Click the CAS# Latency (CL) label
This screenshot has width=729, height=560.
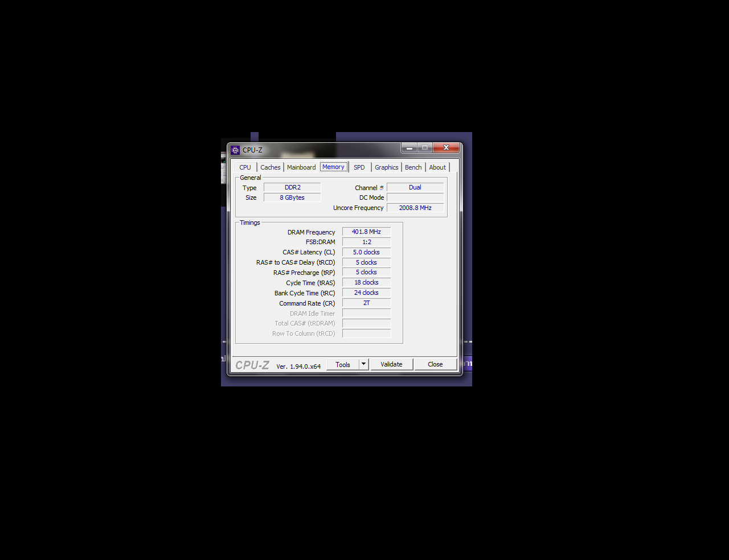point(309,252)
